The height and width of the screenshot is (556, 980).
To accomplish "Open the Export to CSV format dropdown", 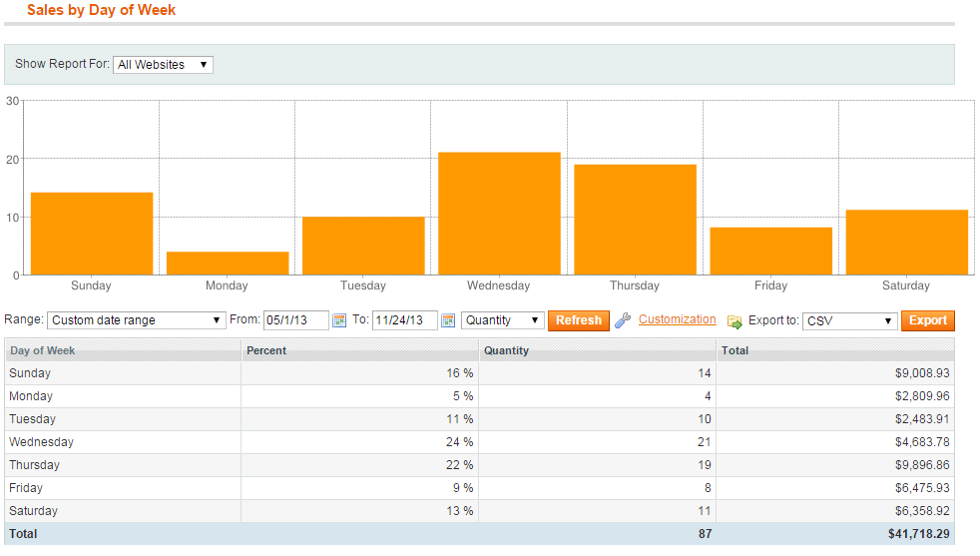I will (850, 320).
